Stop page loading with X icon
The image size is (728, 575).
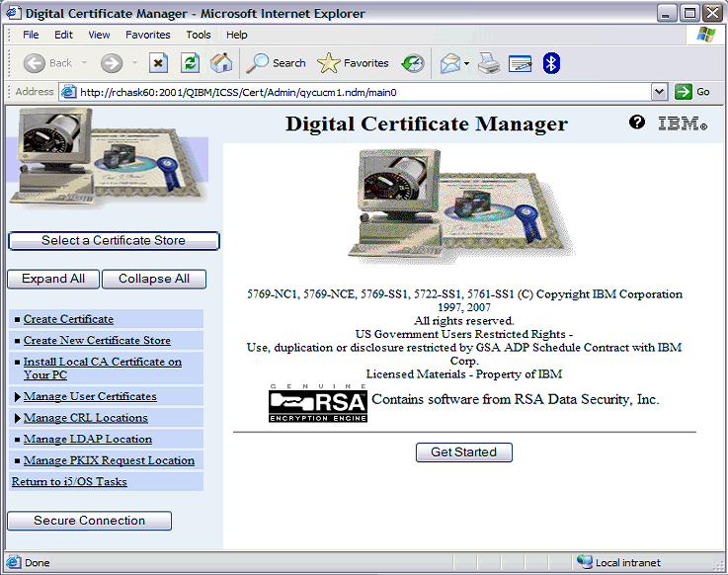pos(158,63)
